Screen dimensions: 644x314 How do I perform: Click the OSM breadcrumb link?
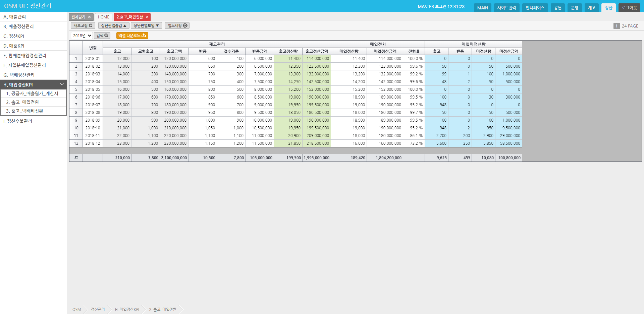76,310
